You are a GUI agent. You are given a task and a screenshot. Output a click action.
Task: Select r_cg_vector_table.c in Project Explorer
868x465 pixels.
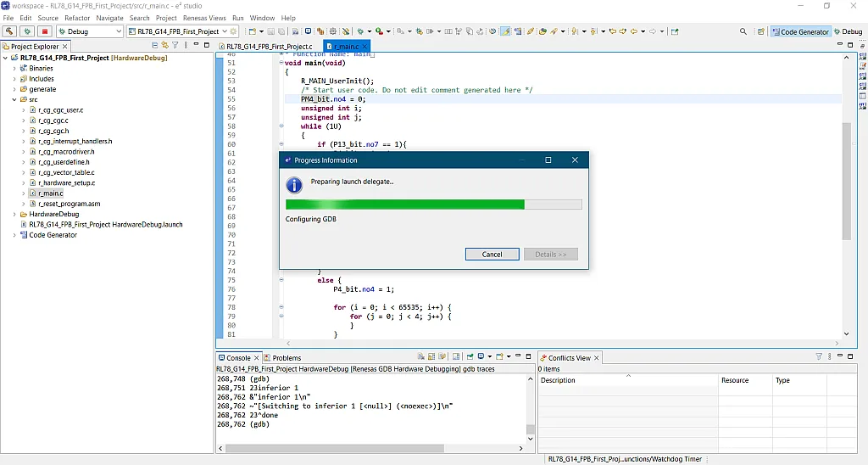coord(66,172)
